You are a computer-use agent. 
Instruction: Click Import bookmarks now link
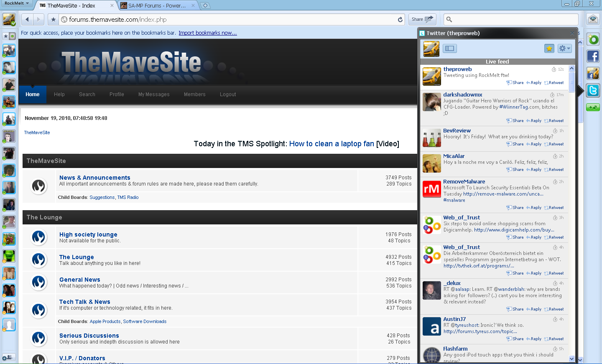[x=207, y=33]
